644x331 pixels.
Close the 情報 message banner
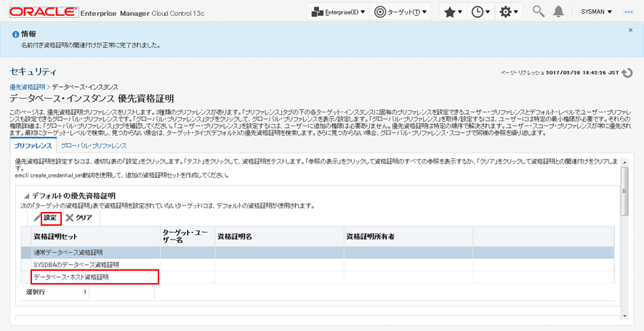coord(631,30)
